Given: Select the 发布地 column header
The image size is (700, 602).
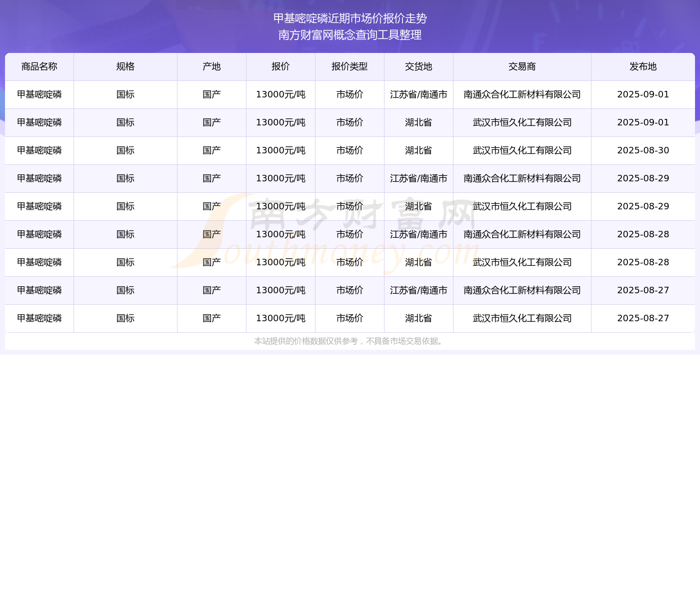Looking at the screenshot, I should coord(643,66).
